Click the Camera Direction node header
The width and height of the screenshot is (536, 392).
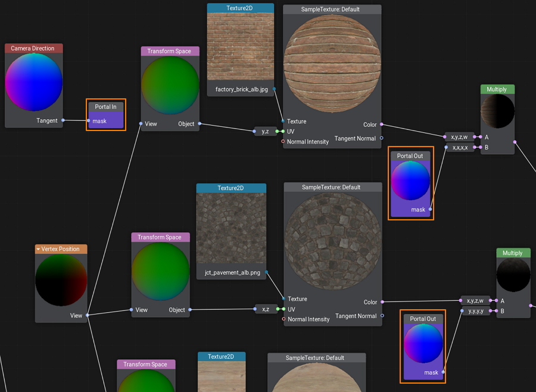(x=33, y=48)
